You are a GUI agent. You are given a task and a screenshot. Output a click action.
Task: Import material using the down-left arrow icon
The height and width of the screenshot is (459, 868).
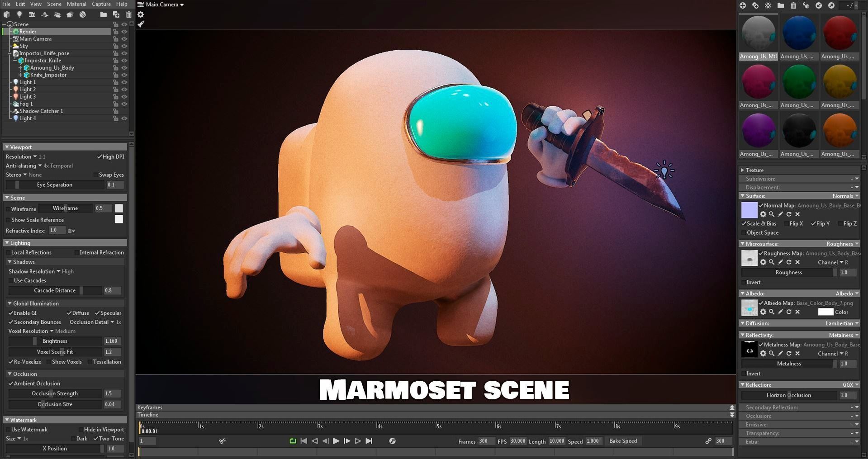pyautogui.click(x=819, y=5)
